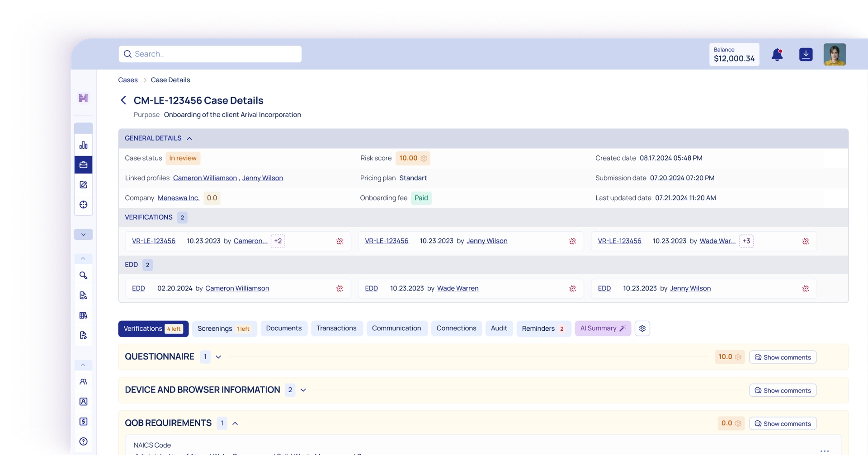Screen dimensions: 868x455
Task: Show the +2 more users on first verification
Action: coord(278,241)
